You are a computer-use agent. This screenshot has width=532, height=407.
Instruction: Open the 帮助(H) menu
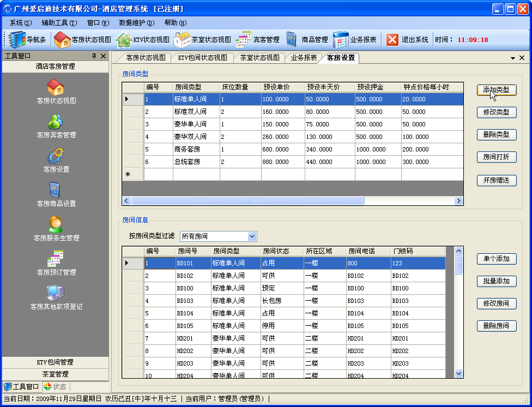176,23
